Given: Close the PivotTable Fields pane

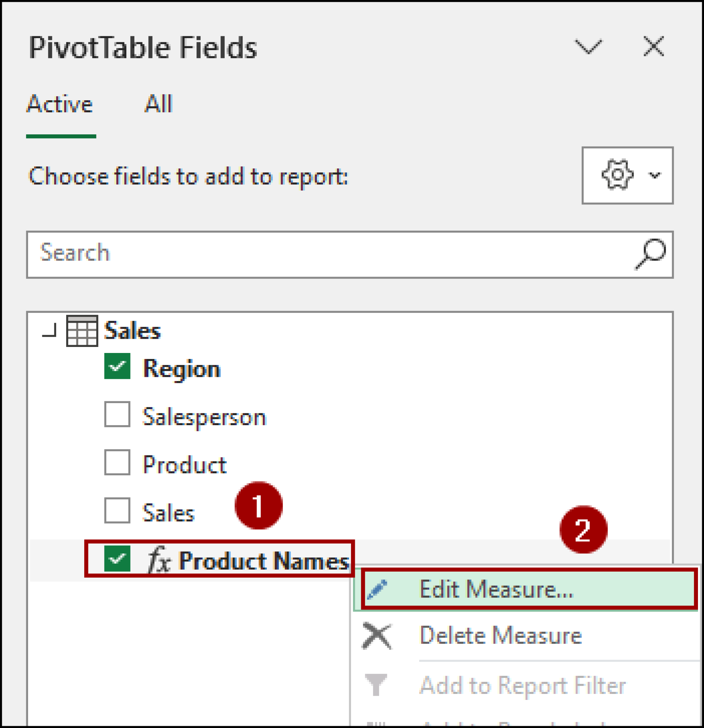Looking at the screenshot, I should pos(654,46).
